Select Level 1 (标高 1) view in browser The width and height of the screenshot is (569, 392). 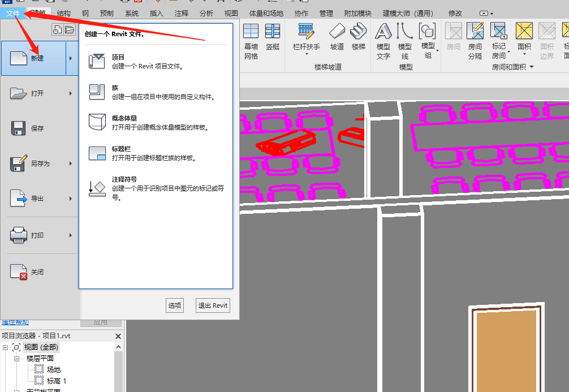[56, 381]
